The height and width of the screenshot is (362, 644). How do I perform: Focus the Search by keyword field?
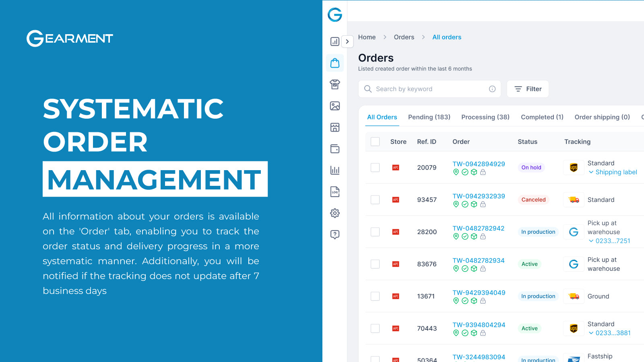pyautogui.click(x=429, y=89)
